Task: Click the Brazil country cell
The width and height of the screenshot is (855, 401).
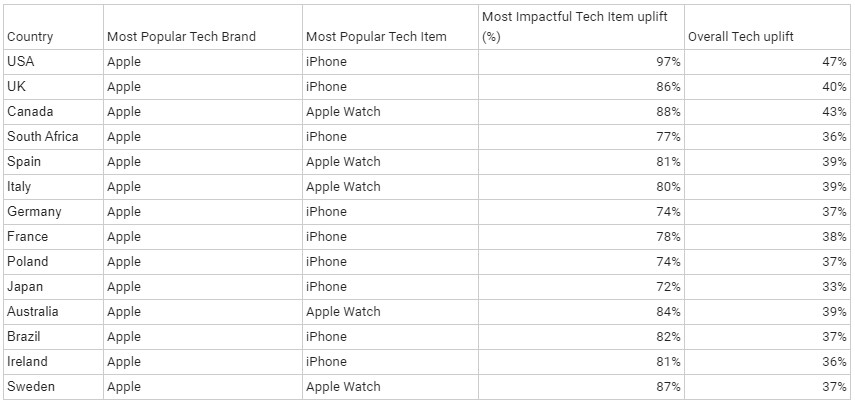Action: [x=25, y=337]
